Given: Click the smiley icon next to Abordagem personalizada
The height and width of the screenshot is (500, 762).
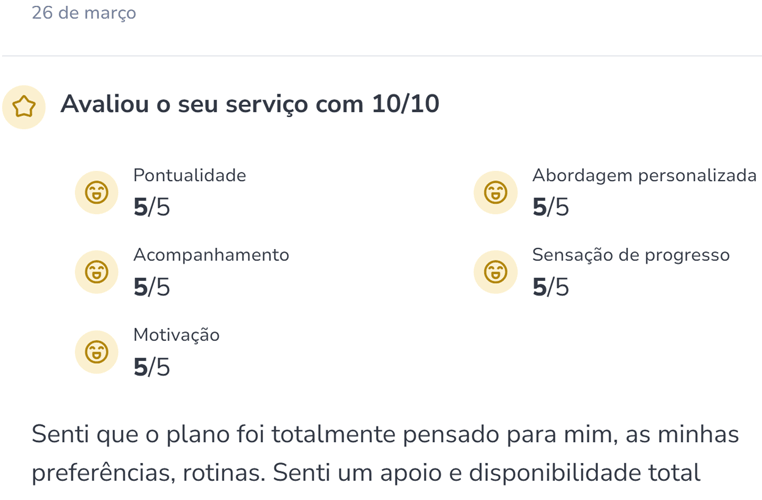Looking at the screenshot, I should coord(495,191).
